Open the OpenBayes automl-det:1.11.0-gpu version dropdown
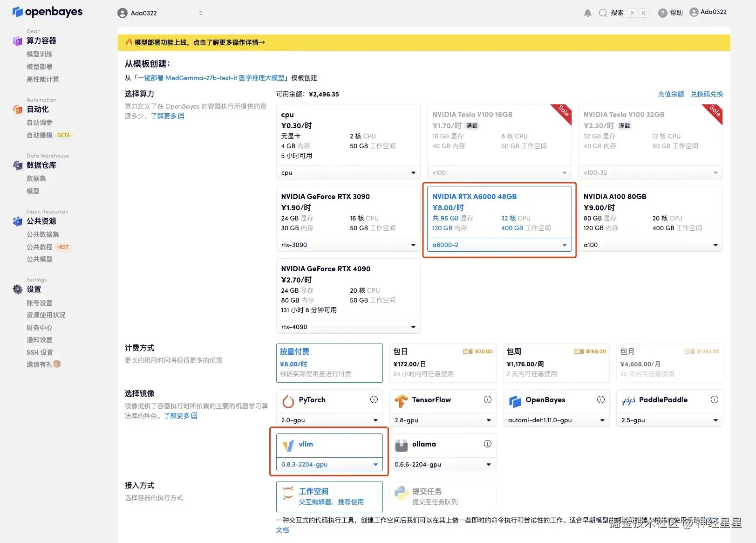Image resolution: width=756 pixels, height=543 pixels. click(x=556, y=420)
